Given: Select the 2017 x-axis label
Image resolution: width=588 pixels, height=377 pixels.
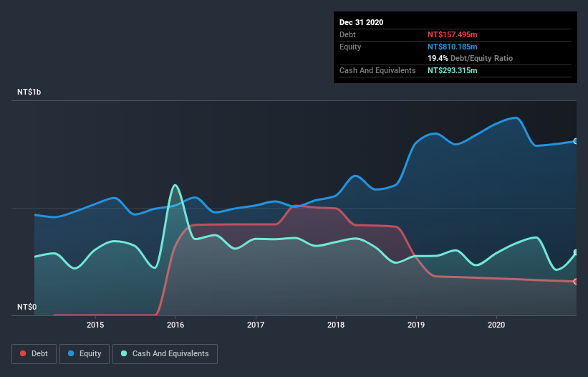Looking at the screenshot, I should point(256,325).
